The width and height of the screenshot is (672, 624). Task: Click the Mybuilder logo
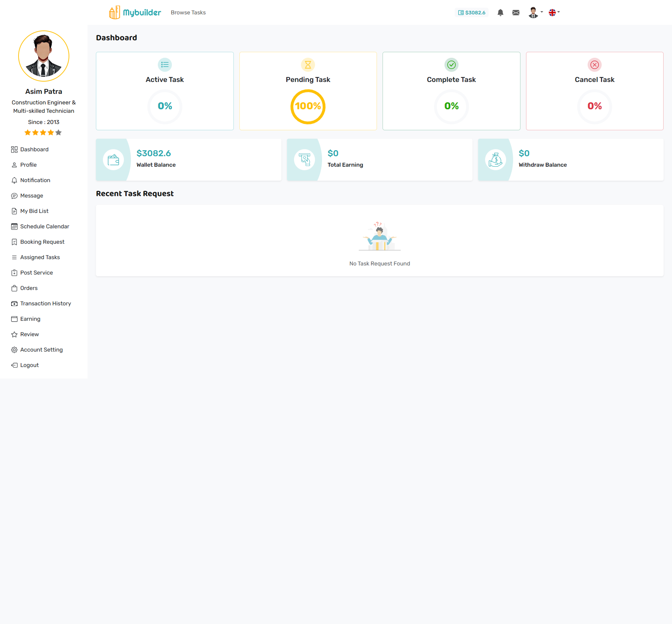(x=135, y=13)
